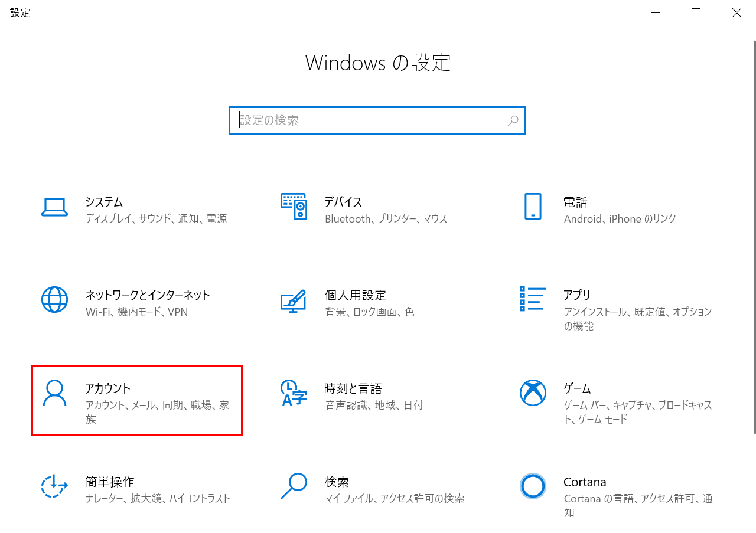The height and width of the screenshot is (533, 756).
Task: Select the 個人用設定 title
Action: click(355, 295)
